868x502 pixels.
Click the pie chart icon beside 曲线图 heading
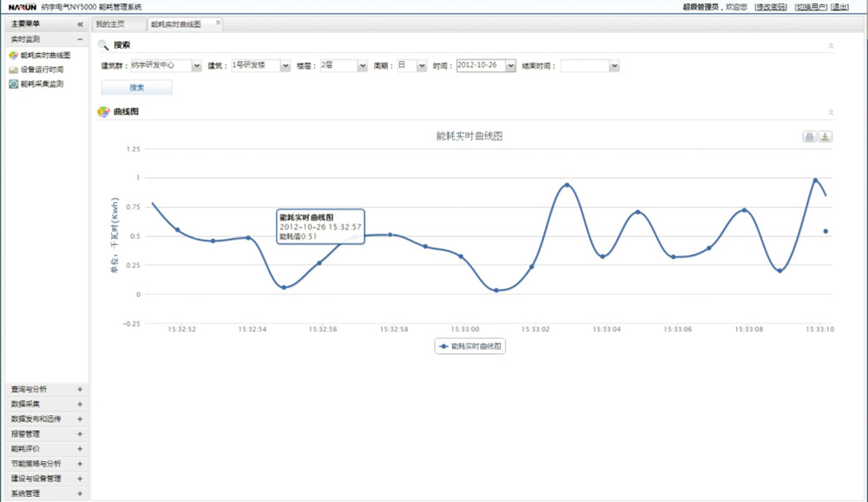pos(103,112)
